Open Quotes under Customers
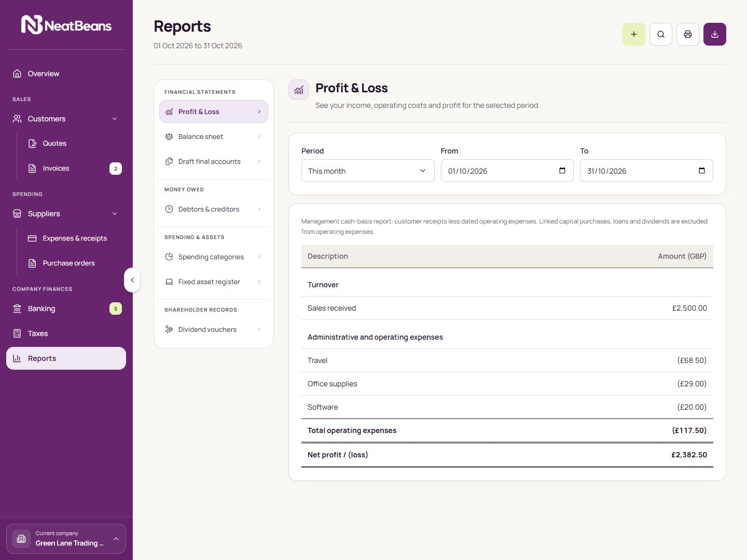The width and height of the screenshot is (747, 560). click(73, 144)
